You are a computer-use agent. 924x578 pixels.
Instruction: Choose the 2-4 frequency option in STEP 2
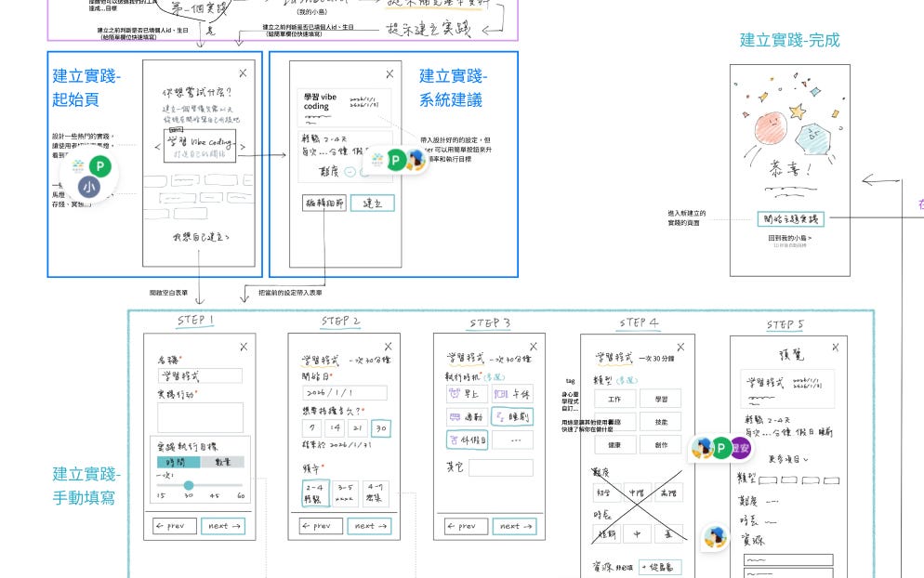315,493
